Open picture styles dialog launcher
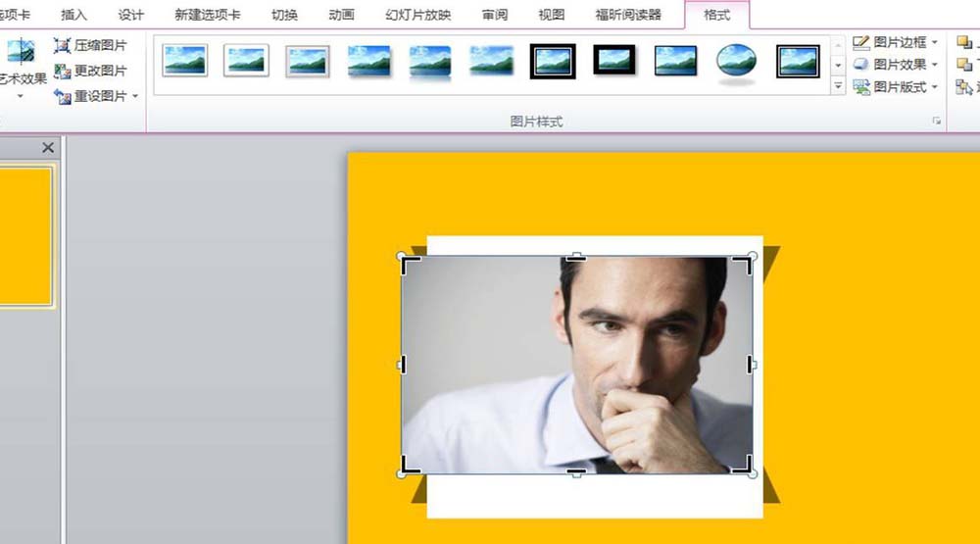This screenshot has height=544, width=980. pos(936,121)
